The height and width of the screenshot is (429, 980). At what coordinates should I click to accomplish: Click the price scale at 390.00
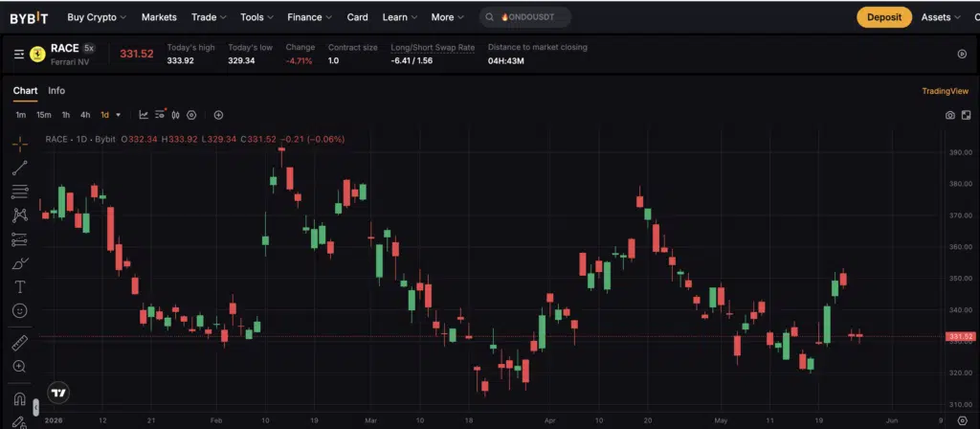(961, 152)
